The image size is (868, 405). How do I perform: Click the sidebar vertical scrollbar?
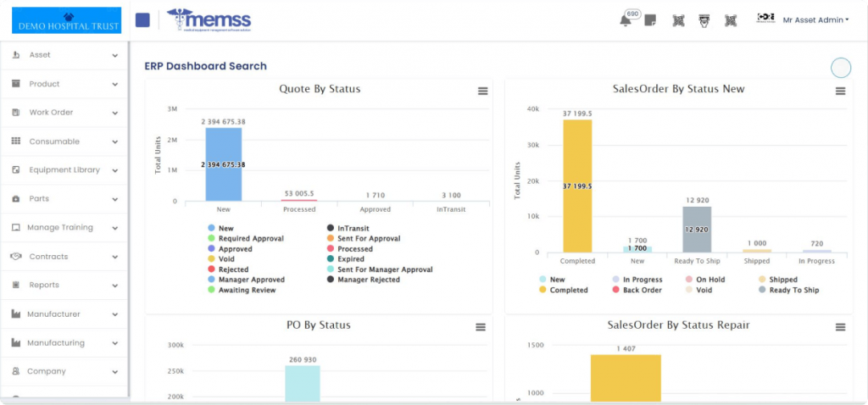coord(129,219)
